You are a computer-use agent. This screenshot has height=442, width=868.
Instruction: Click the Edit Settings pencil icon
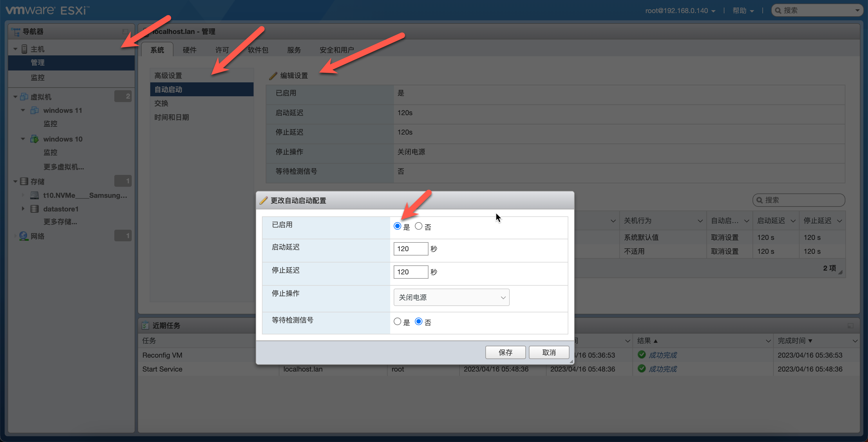pos(273,76)
